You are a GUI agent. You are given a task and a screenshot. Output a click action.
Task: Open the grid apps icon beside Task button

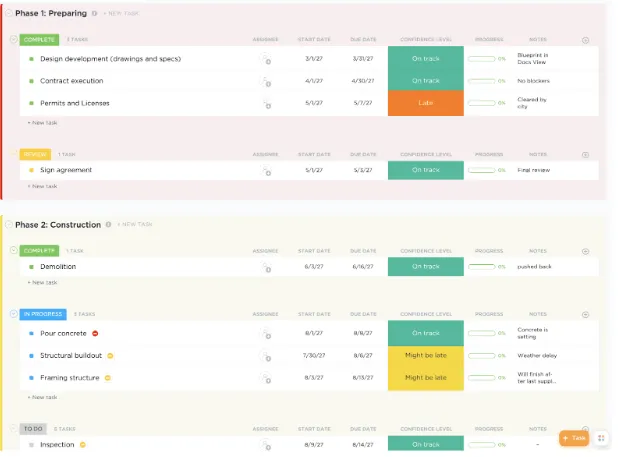[601, 438]
